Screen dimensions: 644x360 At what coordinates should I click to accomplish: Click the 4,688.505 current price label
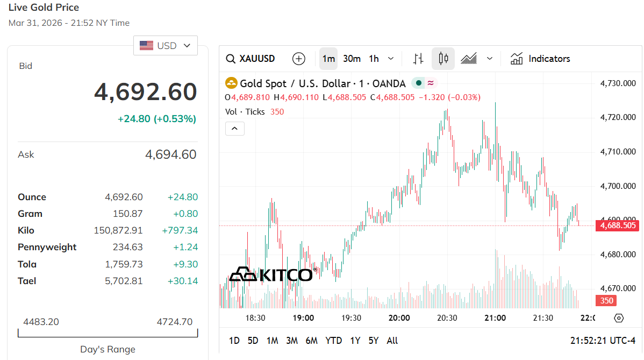click(617, 225)
